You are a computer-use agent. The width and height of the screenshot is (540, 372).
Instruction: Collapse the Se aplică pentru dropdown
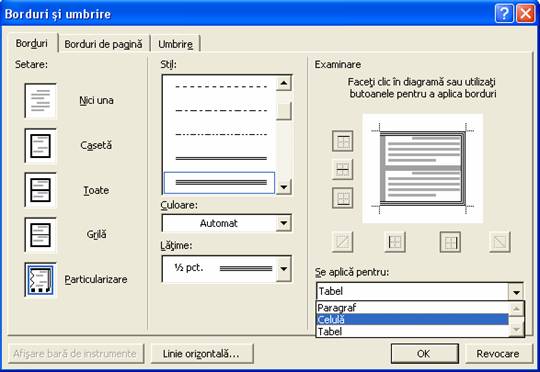[x=516, y=292]
